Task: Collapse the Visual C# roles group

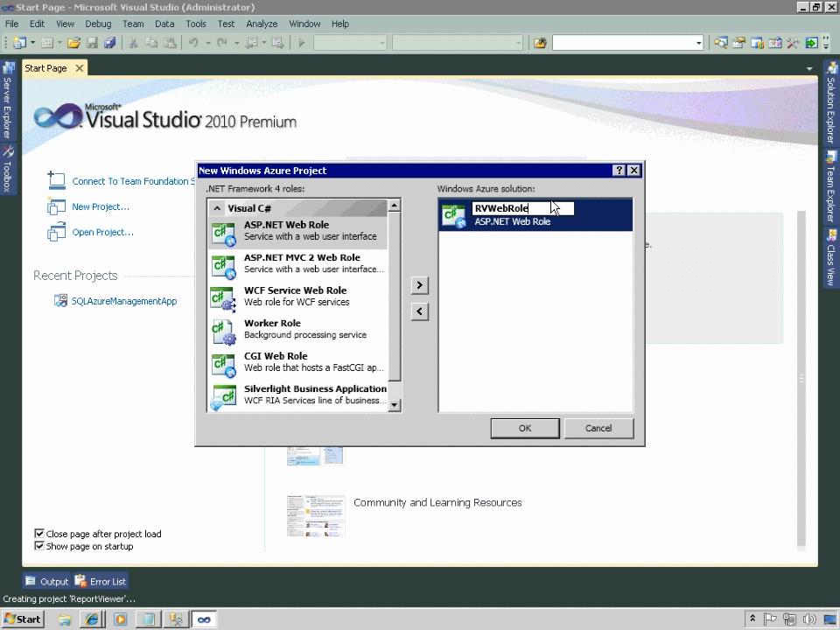Action: click(x=217, y=208)
